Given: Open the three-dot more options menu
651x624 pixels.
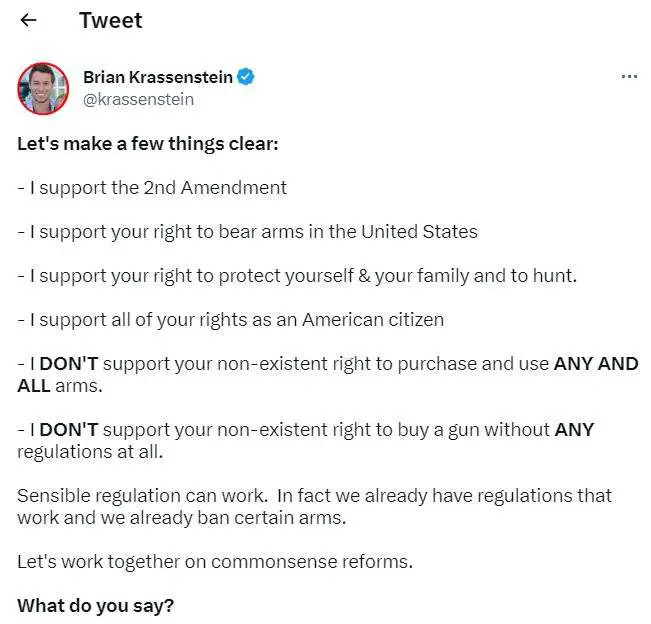Looking at the screenshot, I should pyautogui.click(x=629, y=76).
